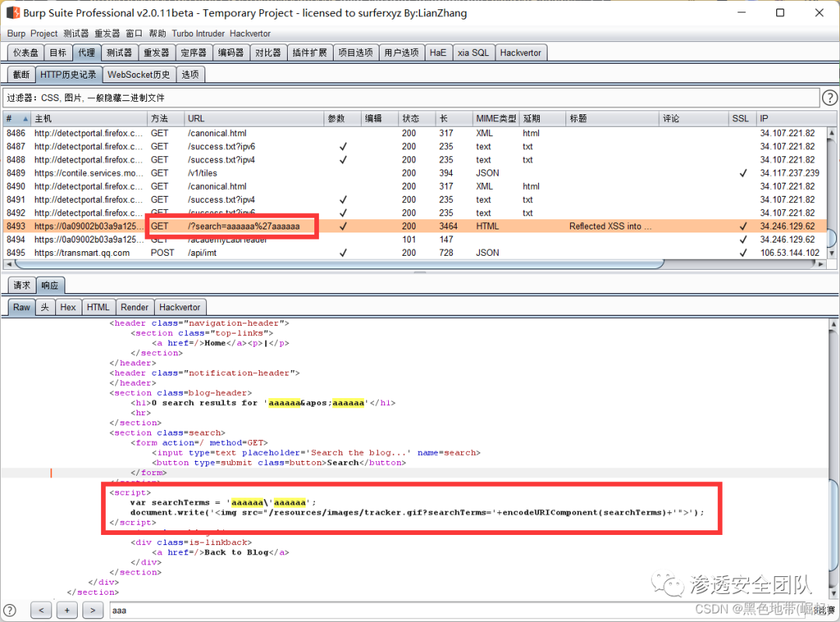
Task: Switch to the Hackvertor main tab
Action: [520, 53]
